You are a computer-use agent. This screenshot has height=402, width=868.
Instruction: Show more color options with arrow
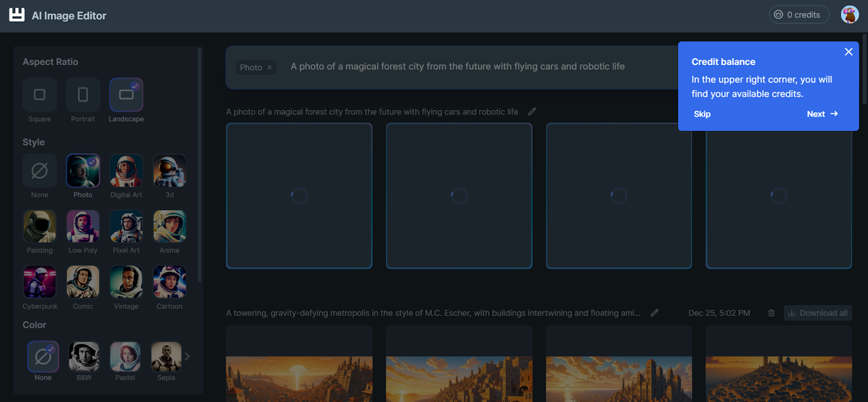188,356
